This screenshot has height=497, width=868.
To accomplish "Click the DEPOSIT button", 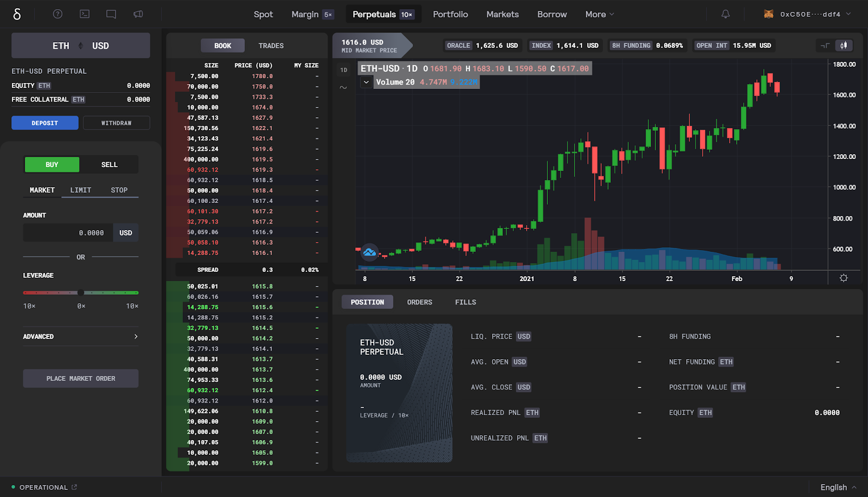I will pos(45,123).
